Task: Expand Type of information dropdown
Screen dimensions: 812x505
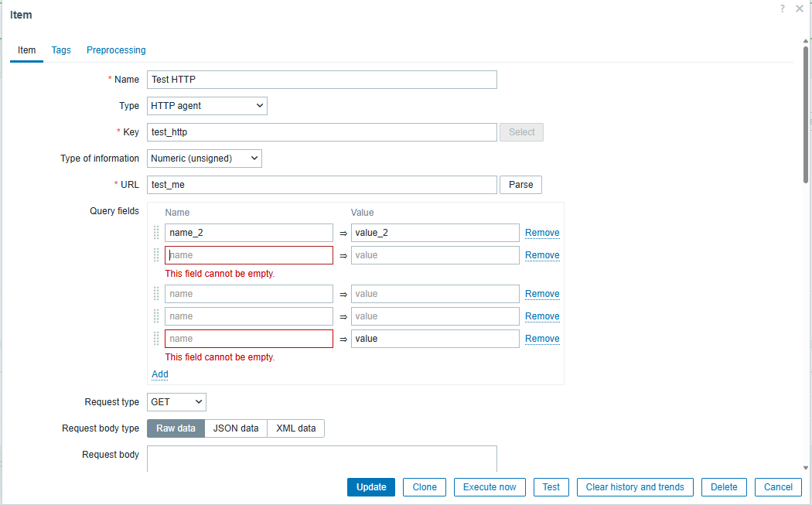Action: coord(204,159)
